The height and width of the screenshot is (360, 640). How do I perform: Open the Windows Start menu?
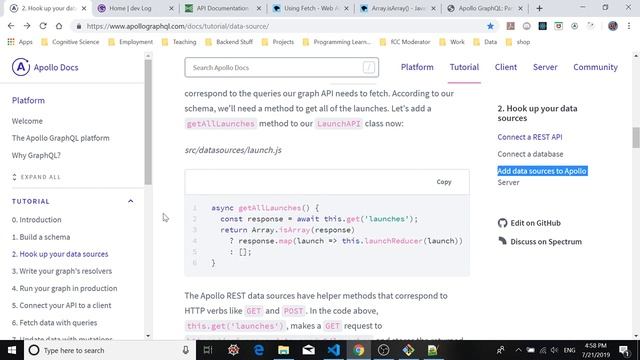point(12,350)
